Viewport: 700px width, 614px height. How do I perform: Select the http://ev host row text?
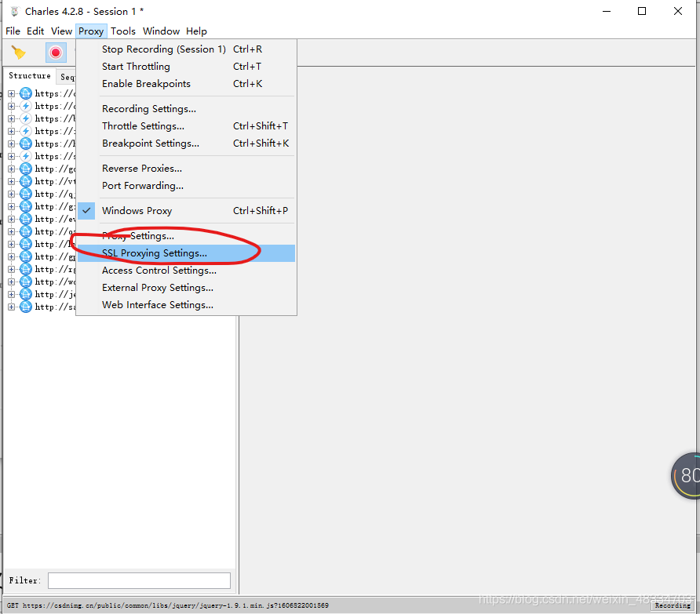pyautogui.click(x=56, y=219)
